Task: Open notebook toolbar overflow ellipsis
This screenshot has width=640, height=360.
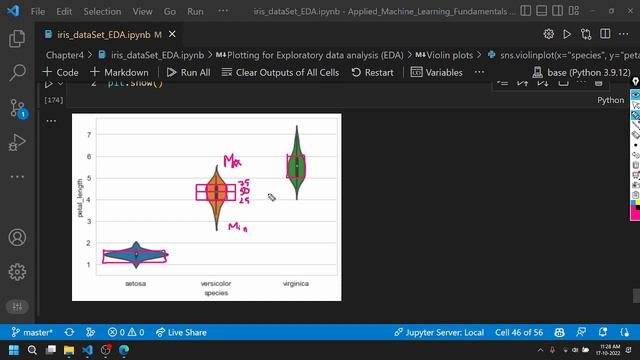Action: [480, 72]
